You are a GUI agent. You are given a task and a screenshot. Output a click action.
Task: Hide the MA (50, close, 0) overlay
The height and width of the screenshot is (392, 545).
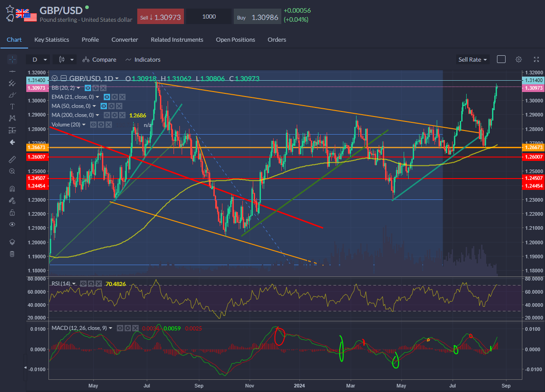(x=104, y=106)
